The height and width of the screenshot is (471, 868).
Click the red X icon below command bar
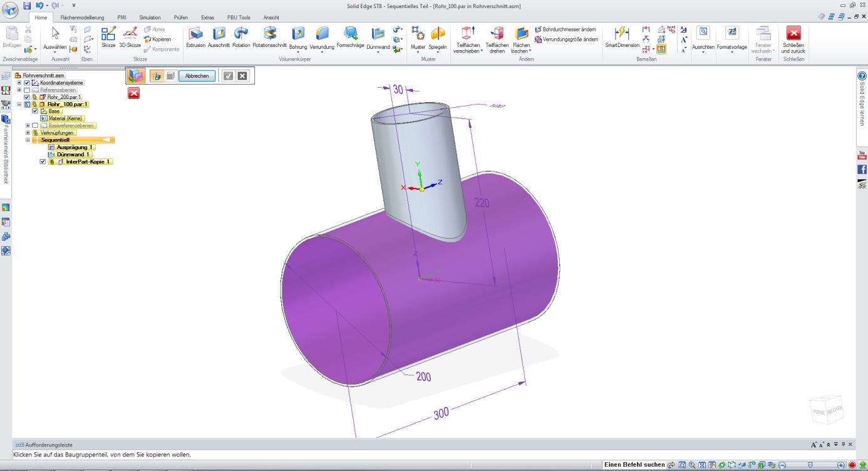(x=133, y=93)
